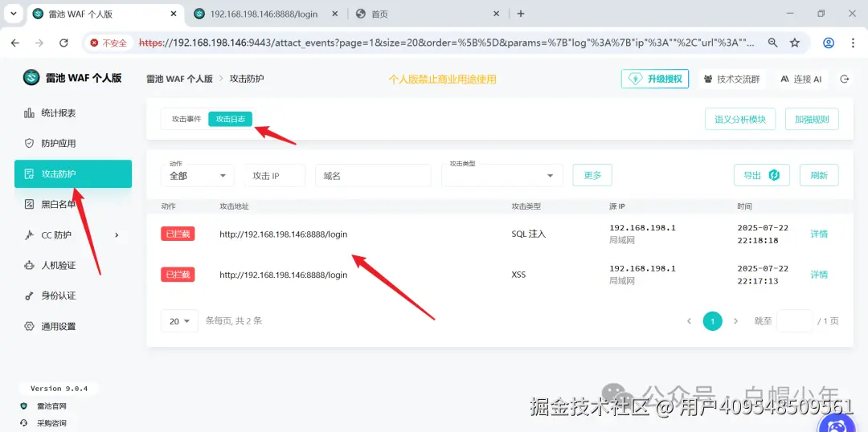Switch to the 192.168.198.146:8888/login tab

point(264,14)
